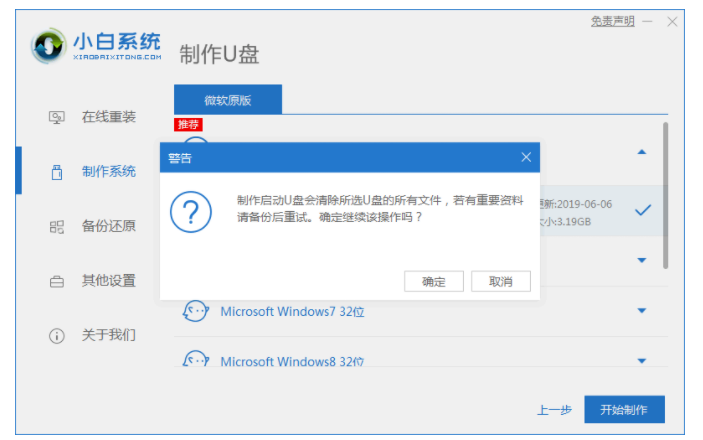Click the 制作系统 USB drive icon
Image resolution: width=703 pixels, height=440 pixels.
pos(56,172)
